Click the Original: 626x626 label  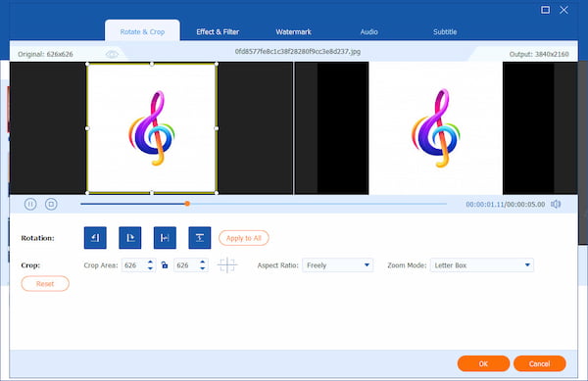tap(45, 54)
